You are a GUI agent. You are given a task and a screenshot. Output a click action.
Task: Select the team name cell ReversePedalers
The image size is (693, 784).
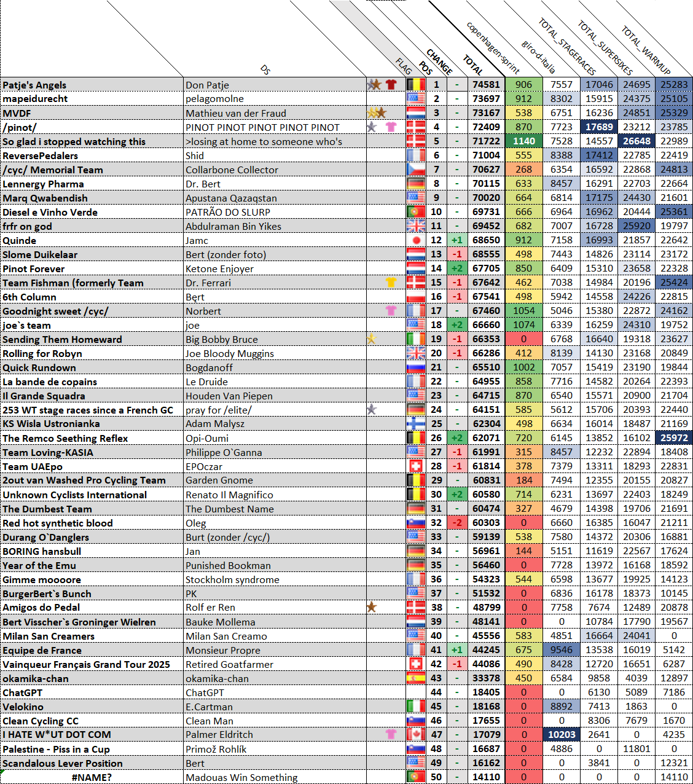pyautogui.click(x=92, y=155)
